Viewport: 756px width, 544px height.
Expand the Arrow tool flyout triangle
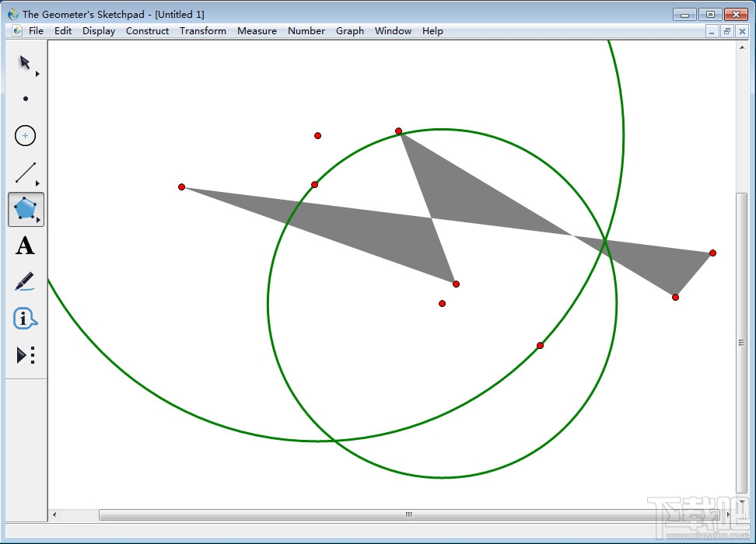[37, 74]
